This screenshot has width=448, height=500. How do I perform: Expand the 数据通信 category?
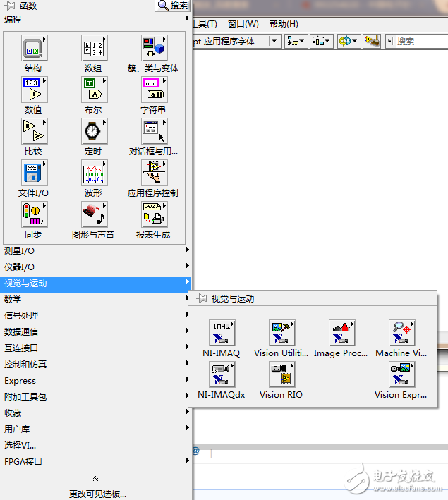click(x=95, y=332)
